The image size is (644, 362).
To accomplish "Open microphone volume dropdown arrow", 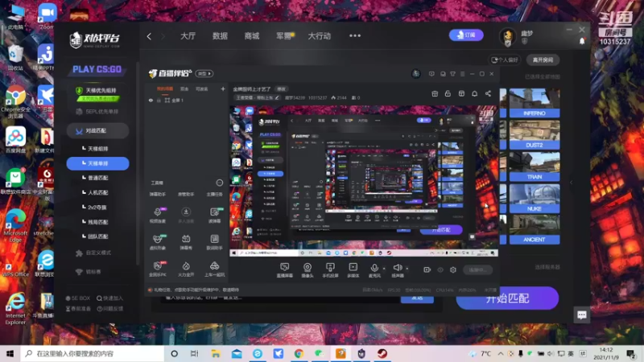I will click(384, 269).
